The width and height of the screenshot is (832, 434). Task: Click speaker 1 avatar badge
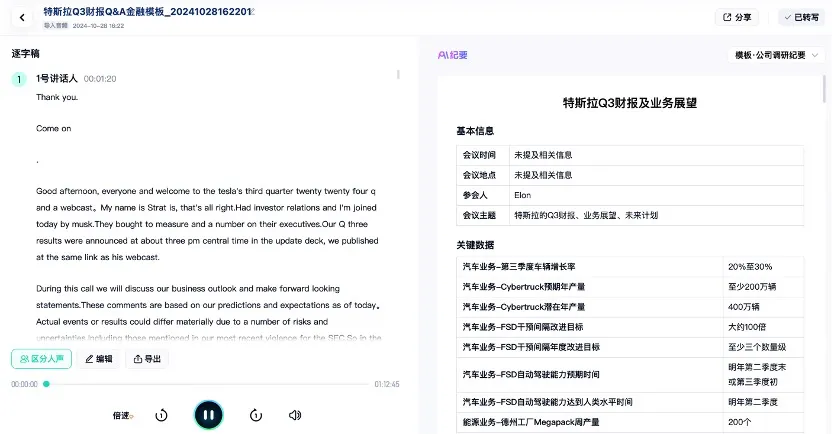click(x=19, y=79)
